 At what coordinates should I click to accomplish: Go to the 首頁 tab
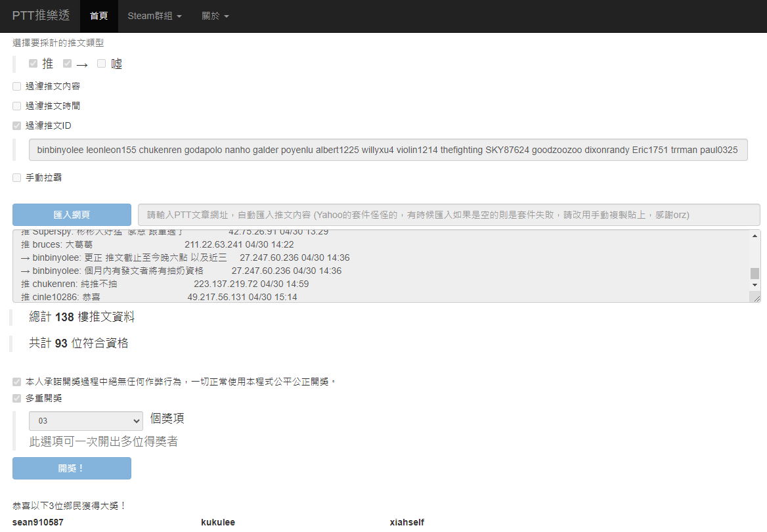coord(99,16)
